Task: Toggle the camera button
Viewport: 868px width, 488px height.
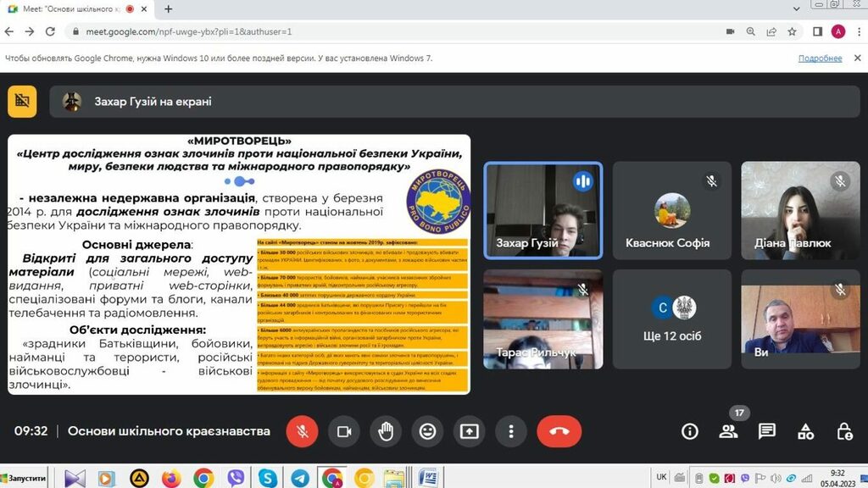Action: (x=344, y=431)
